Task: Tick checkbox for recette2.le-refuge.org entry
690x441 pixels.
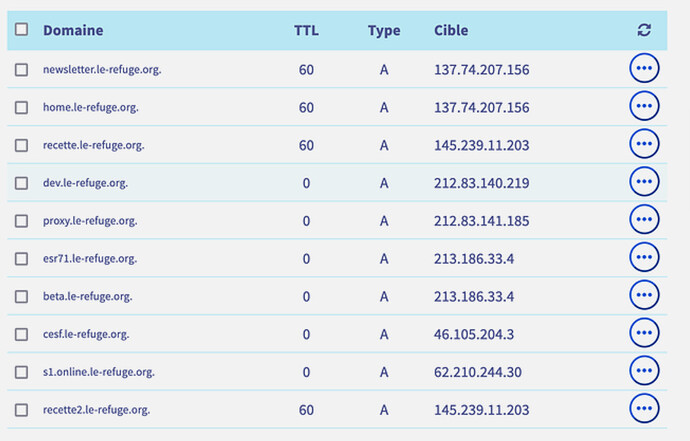Action: (x=21, y=410)
